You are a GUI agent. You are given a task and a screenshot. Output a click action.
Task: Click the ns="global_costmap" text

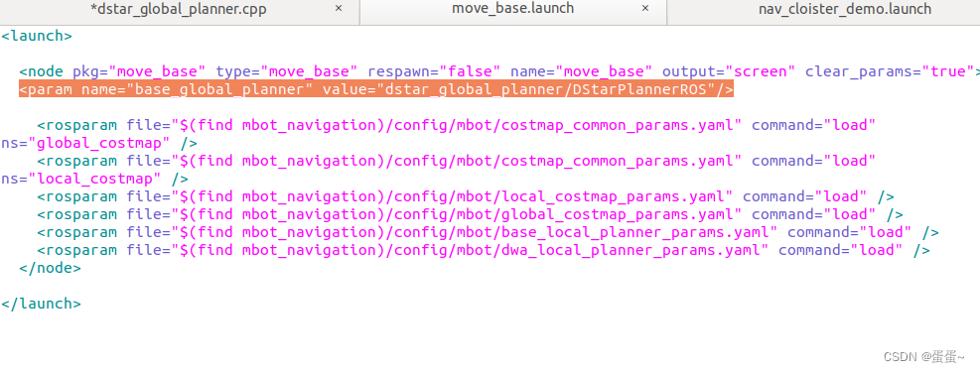pos(85,143)
